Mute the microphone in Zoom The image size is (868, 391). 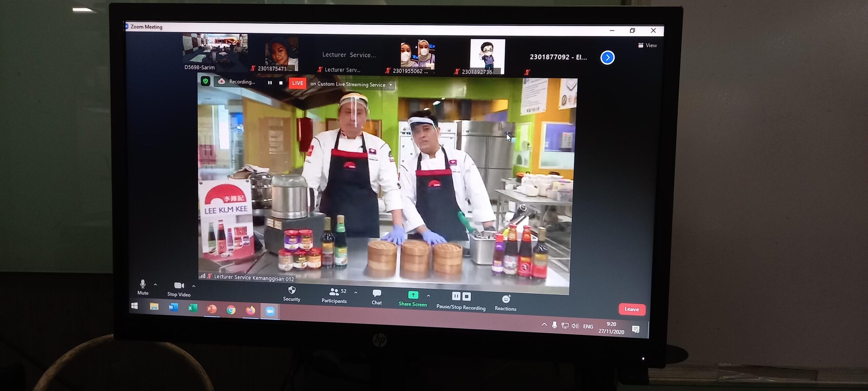(x=143, y=287)
